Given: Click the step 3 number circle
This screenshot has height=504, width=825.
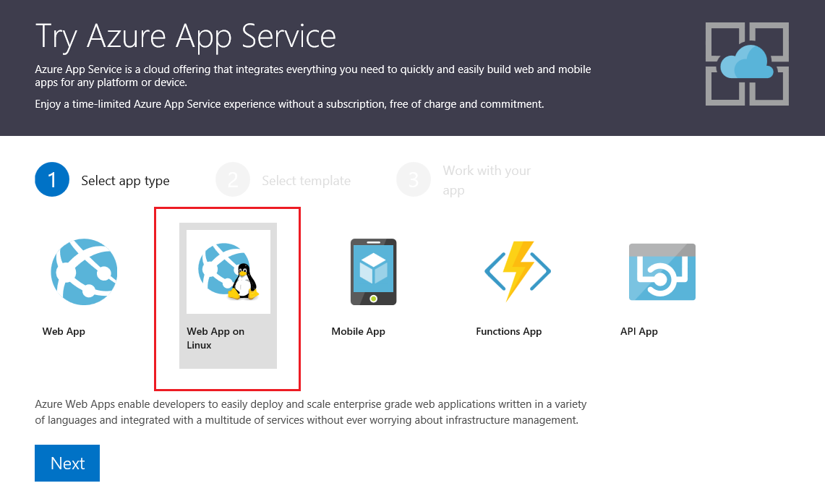Looking at the screenshot, I should coord(414,180).
